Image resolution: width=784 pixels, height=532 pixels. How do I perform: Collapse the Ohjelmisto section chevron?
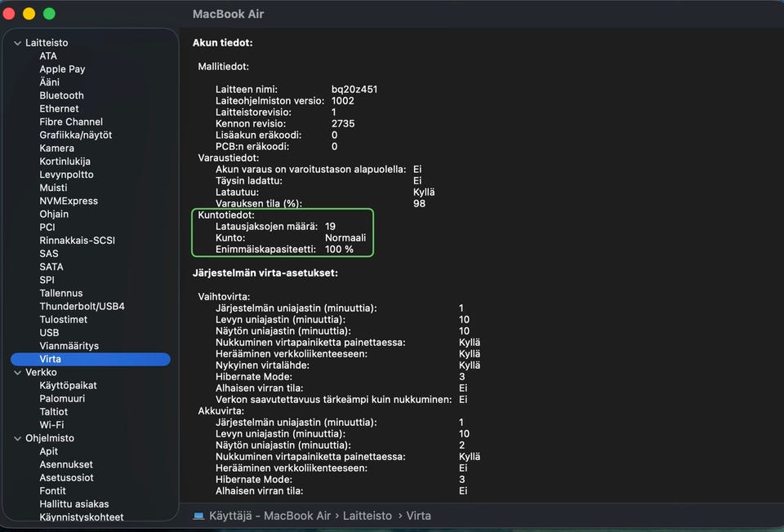[17, 439]
